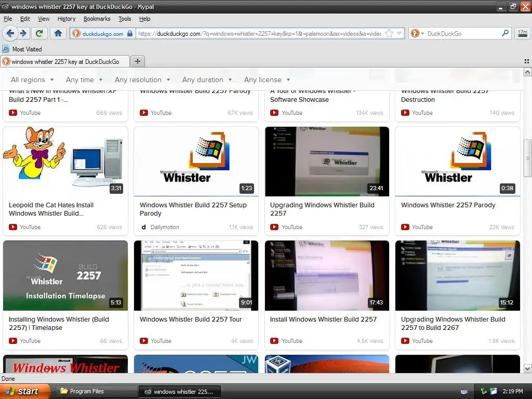This screenshot has width=532, height=399.
Task: Open the View menu
Action: (x=44, y=19)
